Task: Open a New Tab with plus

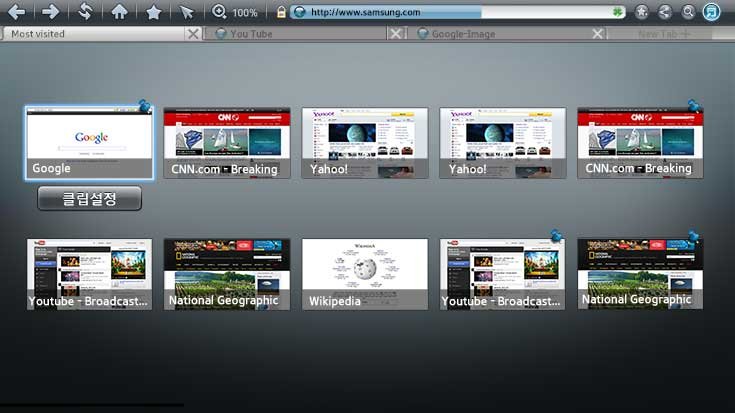Action: coord(664,34)
